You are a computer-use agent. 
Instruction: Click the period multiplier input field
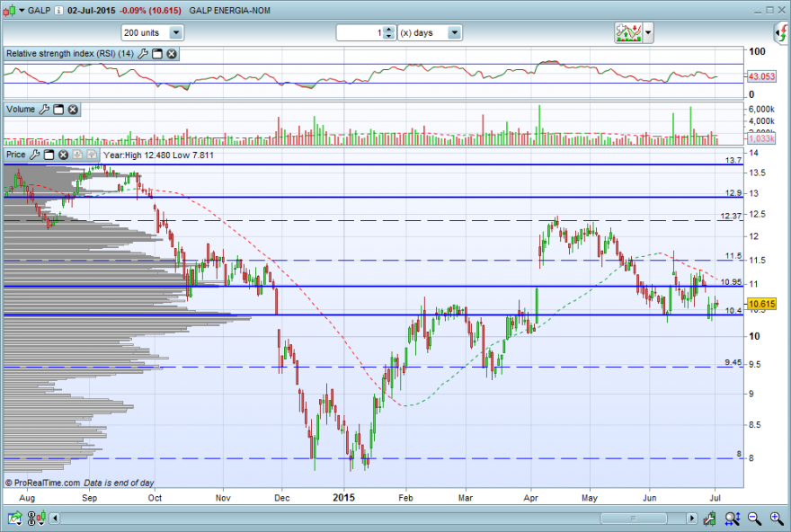(360, 32)
